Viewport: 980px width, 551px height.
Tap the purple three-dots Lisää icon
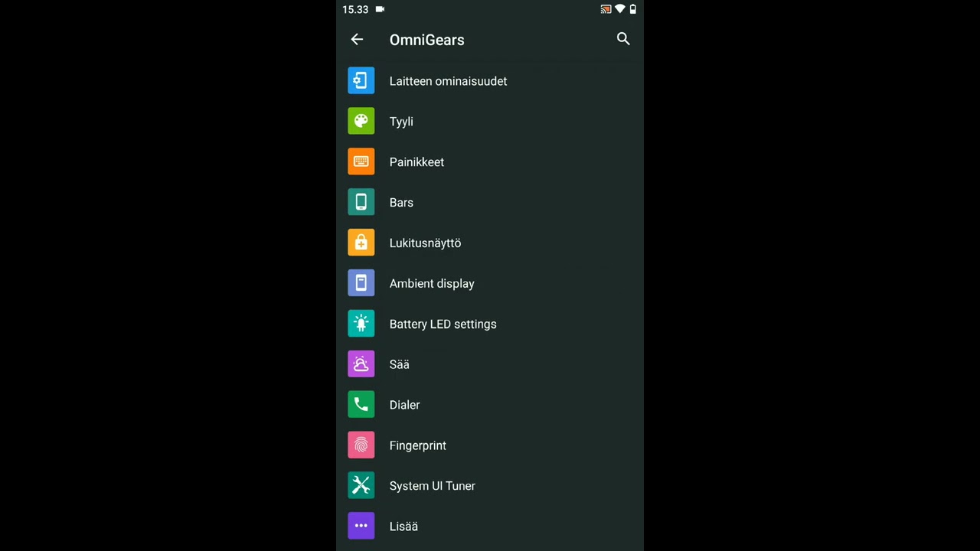tap(361, 527)
